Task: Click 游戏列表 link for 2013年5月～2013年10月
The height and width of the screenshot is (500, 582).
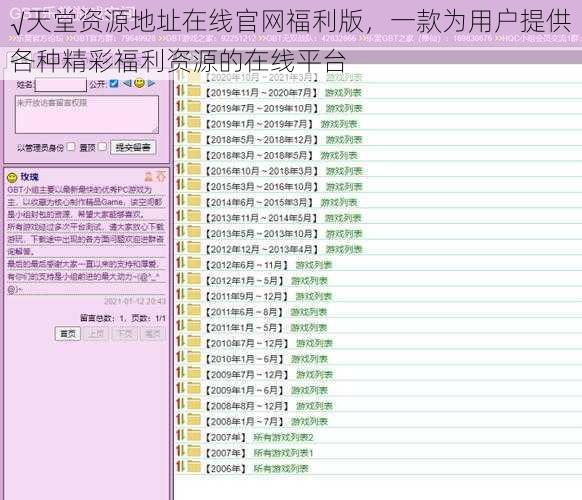Action: click(344, 234)
